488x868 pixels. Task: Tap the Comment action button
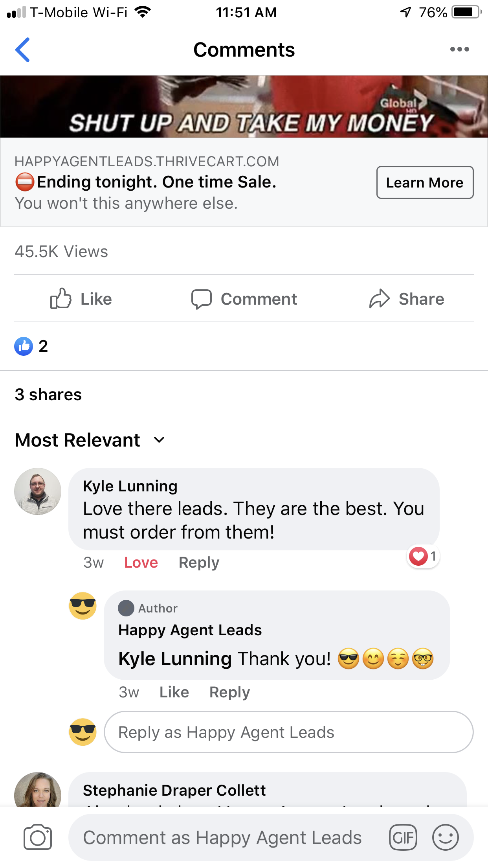click(244, 299)
